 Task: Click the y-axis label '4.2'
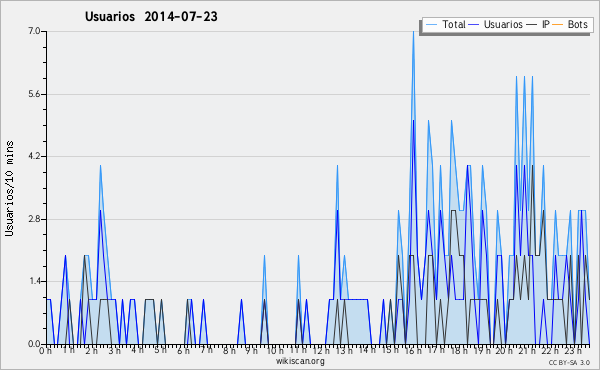(x=34, y=156)
